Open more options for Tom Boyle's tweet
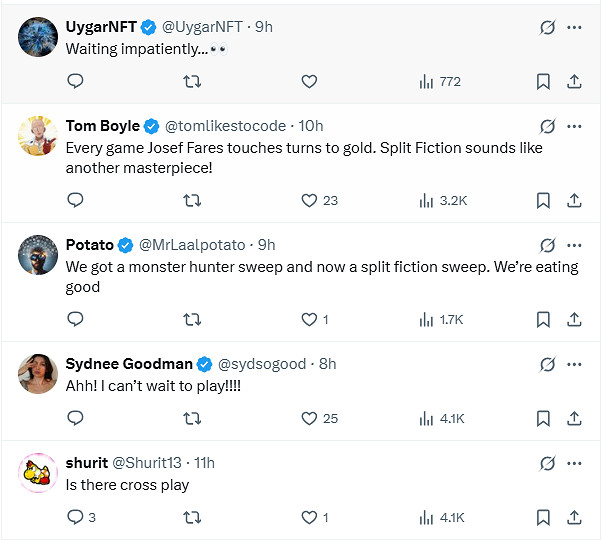The image size is (603, 540). [574, 127]
